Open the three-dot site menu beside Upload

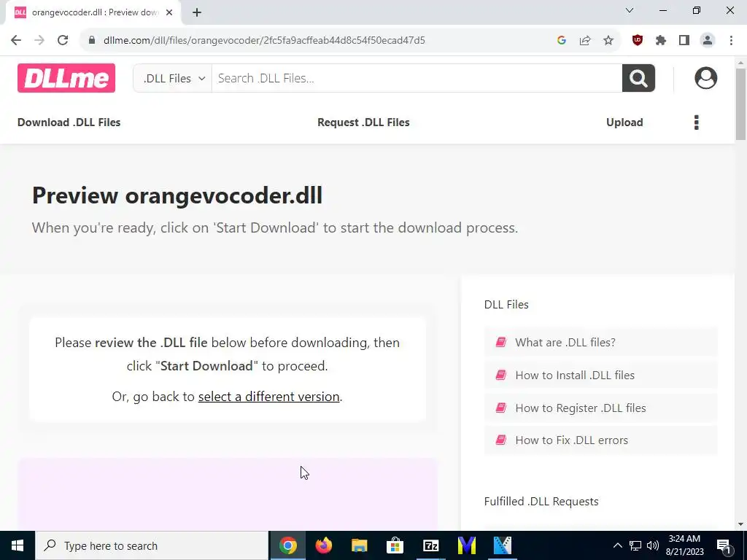(697, 122)
